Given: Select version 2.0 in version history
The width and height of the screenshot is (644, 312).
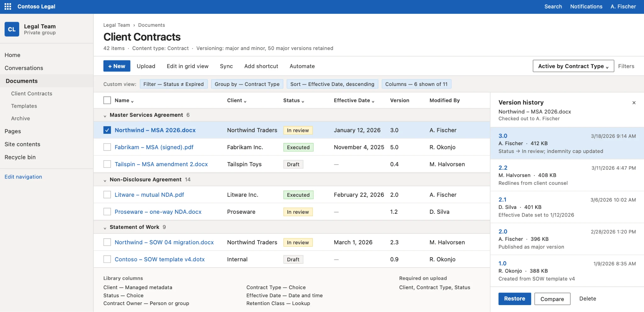Looking at the screenshot, I should (567, 239).
